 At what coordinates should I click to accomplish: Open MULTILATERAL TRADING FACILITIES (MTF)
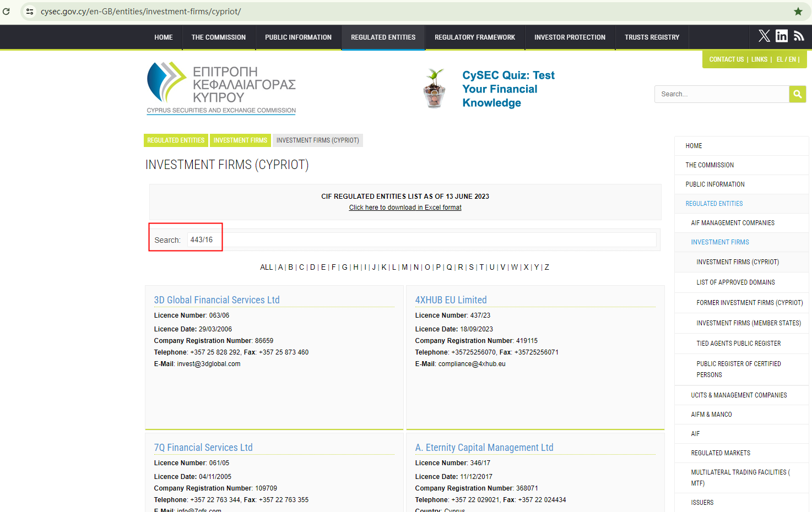(x=741, y=478)
